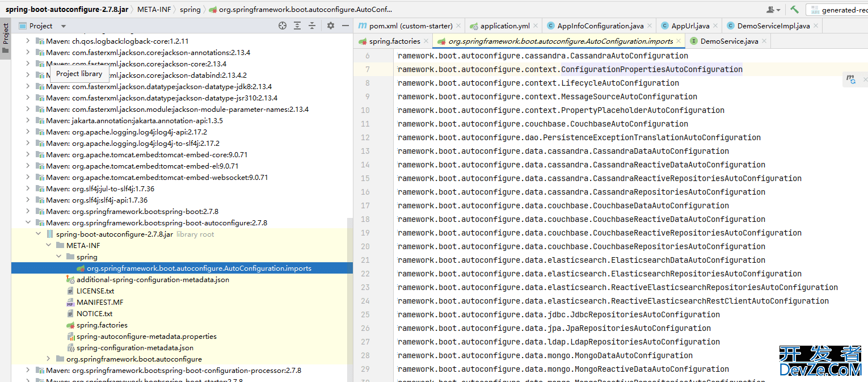
Task: Click the Load Maven Changes floating icon
Action: 851,80
